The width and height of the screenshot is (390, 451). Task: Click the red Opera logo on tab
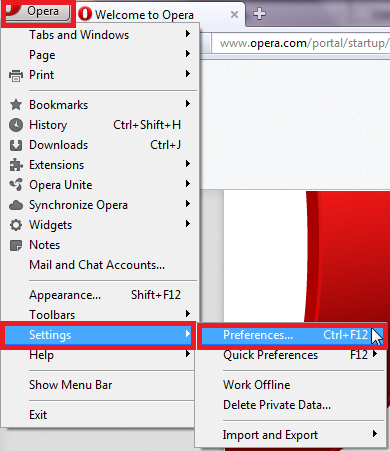point(85,14)
